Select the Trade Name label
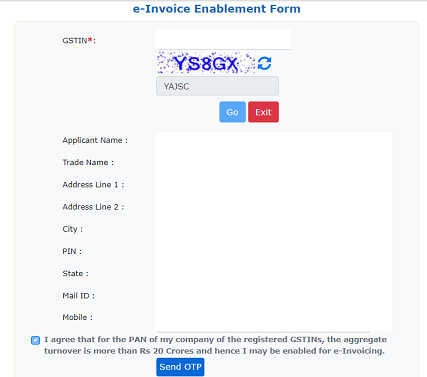 click(x=88, y=162)
